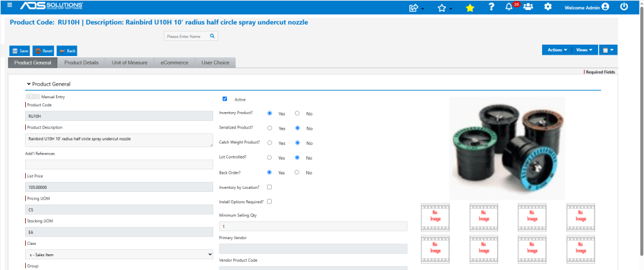Screen dimensions: 644x270
Task: Click the Pricing UOM field
Action: click(x=119, y=210)
